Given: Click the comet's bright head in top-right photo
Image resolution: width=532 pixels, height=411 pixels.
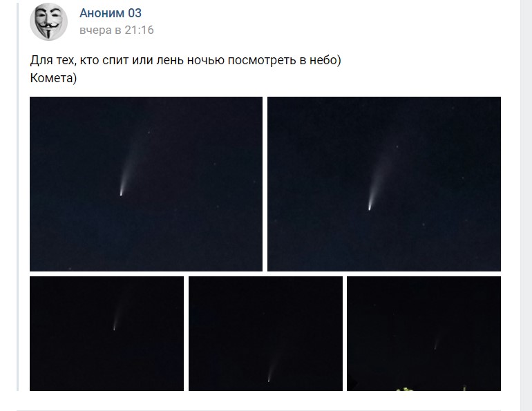Looking at the screenshot, I should pos(370,207).
